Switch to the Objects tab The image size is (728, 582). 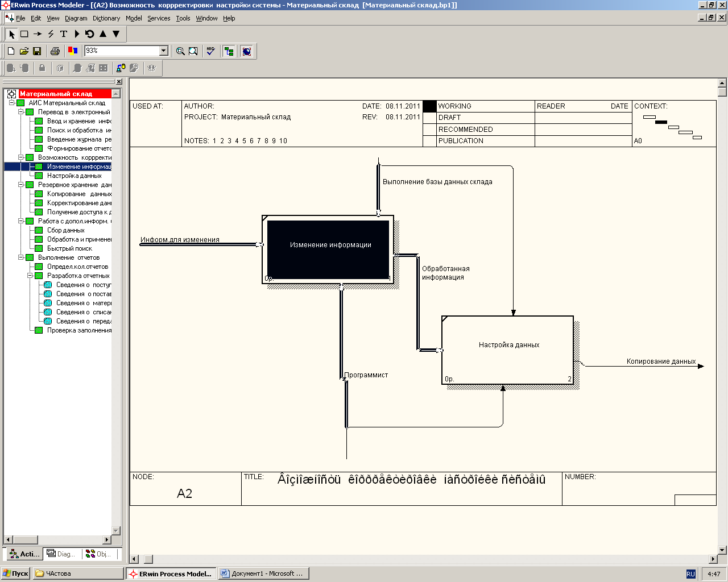98,554
